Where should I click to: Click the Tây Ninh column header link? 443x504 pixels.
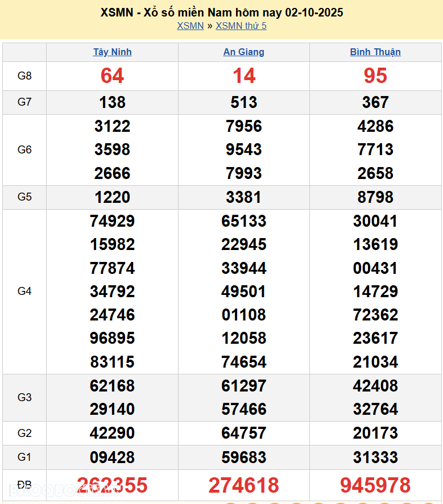click(112, 52)
